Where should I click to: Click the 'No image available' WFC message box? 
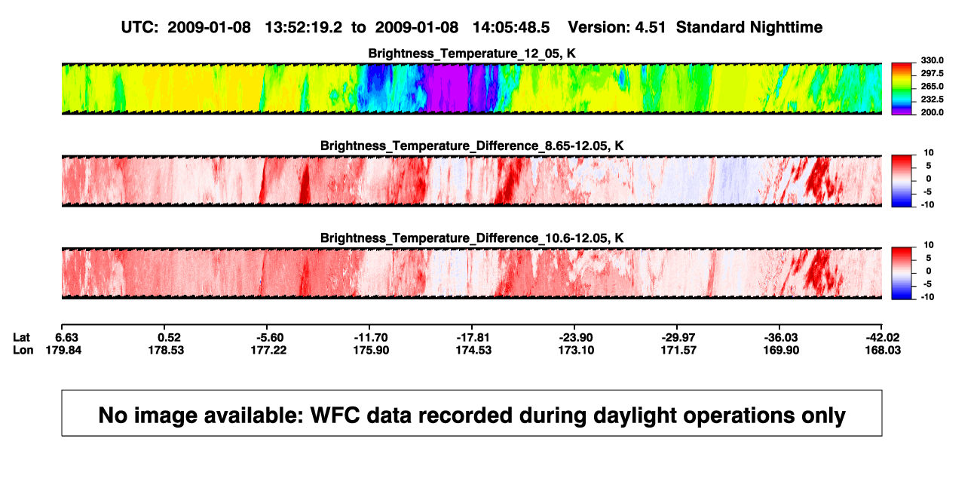tap(472, 413)
